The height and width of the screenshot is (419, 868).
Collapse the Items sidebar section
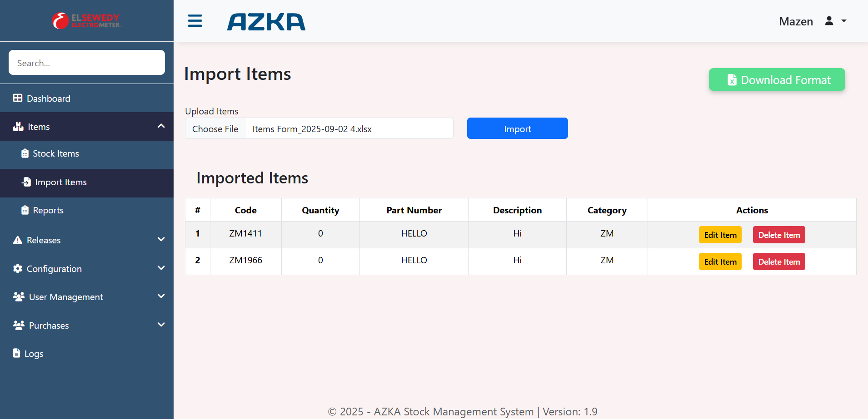[x=161, y=126]
